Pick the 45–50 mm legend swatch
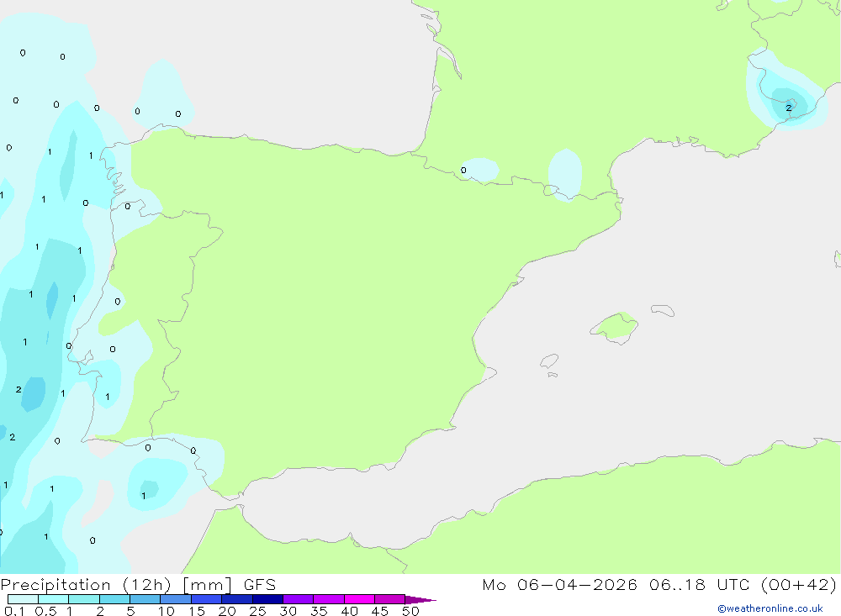Viewport: 841px width, 616px height. point(390,599)
